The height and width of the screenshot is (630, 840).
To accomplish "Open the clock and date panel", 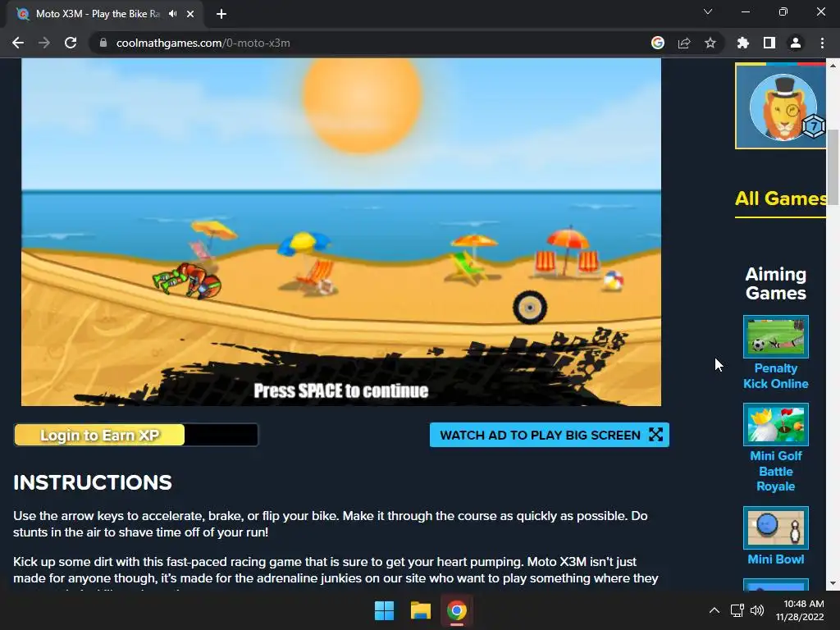I will (x=801, y=610).
